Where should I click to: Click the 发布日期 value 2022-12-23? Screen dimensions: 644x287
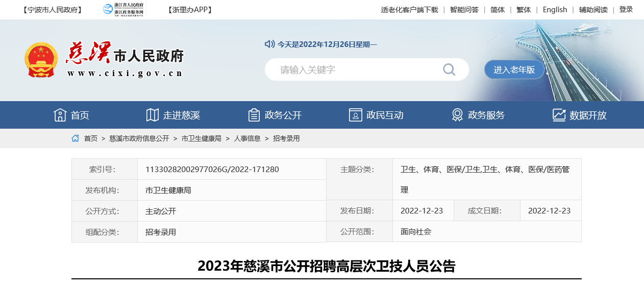pyautogui.click(x=422, y=210)
